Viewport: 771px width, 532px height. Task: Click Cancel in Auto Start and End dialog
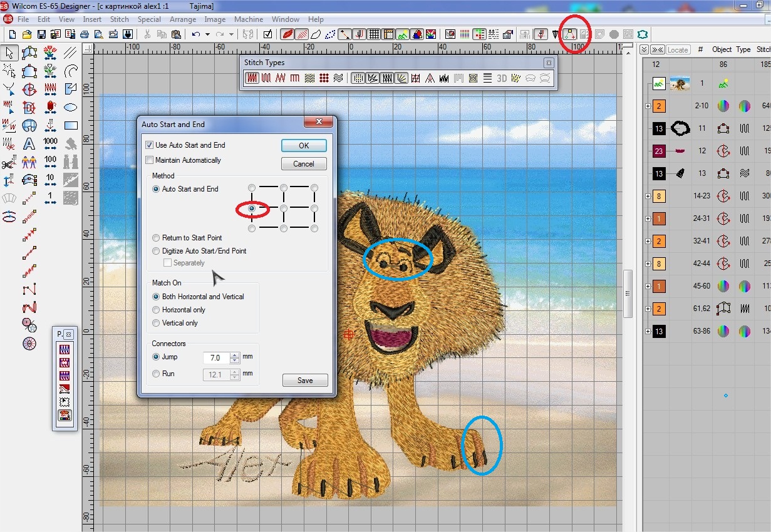tap(304, 164)
